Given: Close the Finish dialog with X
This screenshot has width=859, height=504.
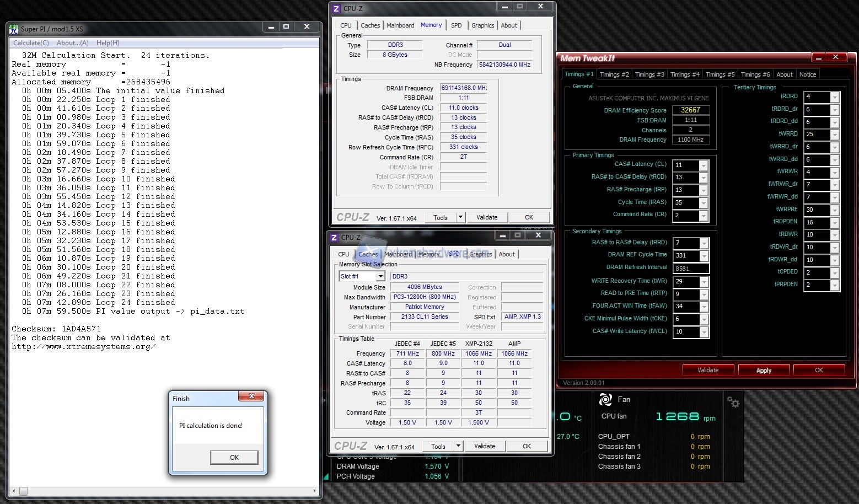Looking at the screenshot, I should pyautogui.click(x=251, y=396).
